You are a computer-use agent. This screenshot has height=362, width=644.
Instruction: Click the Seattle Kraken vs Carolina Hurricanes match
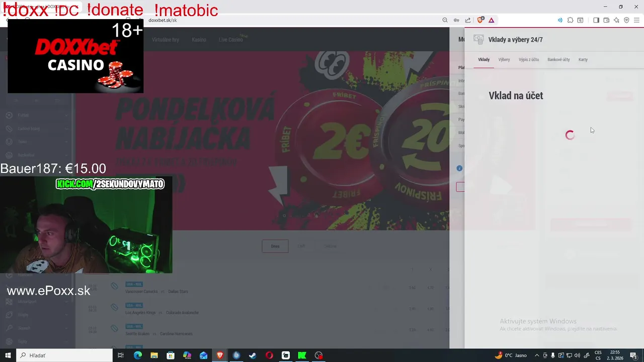pyautogui.click(x=159, y=334)
